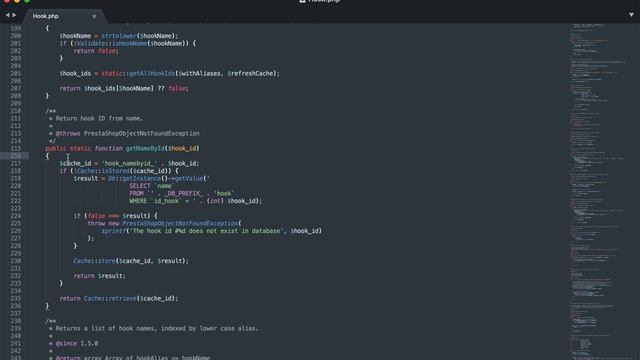The height and width of the screenshot is (360, 640).
Task: Click 'Returns a list of hook names' comment
Action: (157, 329)
